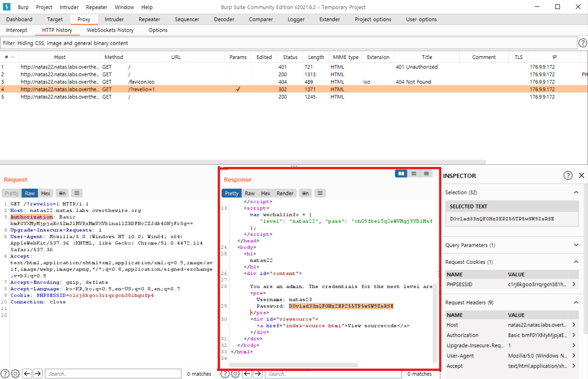Sort history by Method column
This screenshot has height=379, width=588.
(x=114, y=57)
